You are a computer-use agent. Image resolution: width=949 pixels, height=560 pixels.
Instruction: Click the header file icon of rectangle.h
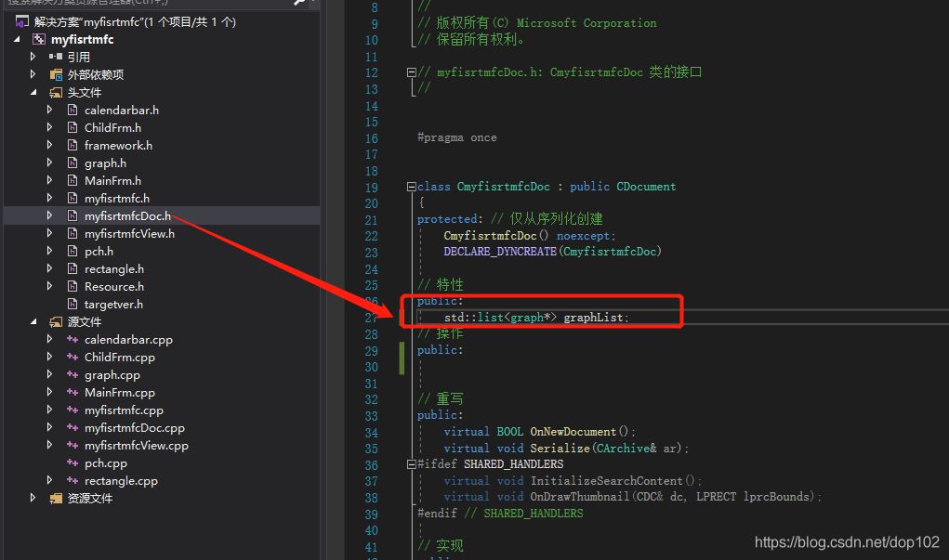tap(72, 268)
